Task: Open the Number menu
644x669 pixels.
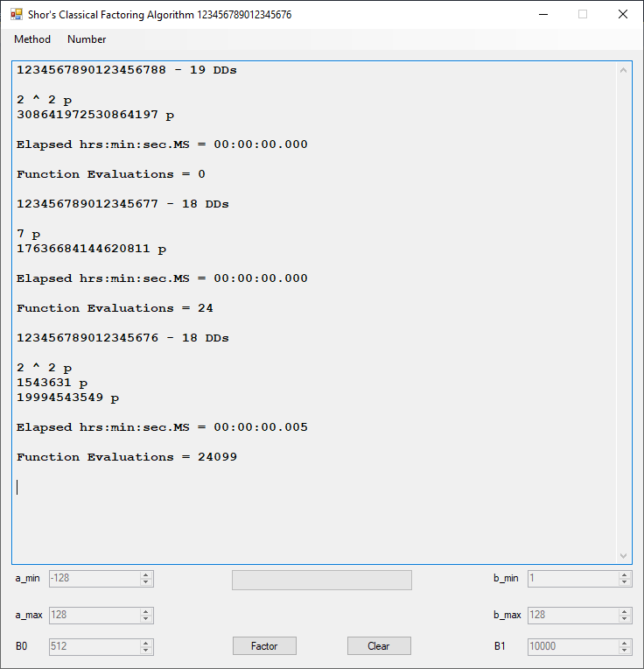Action: [x=87, y=39]
